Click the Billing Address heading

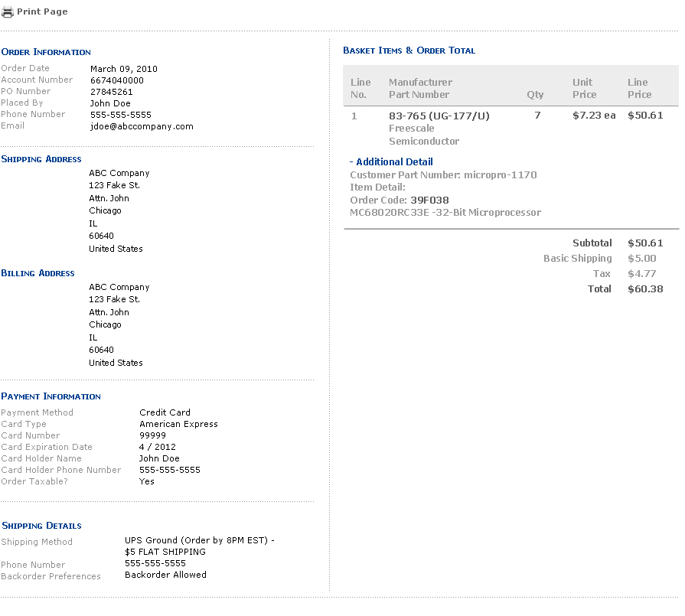(38, 273)
